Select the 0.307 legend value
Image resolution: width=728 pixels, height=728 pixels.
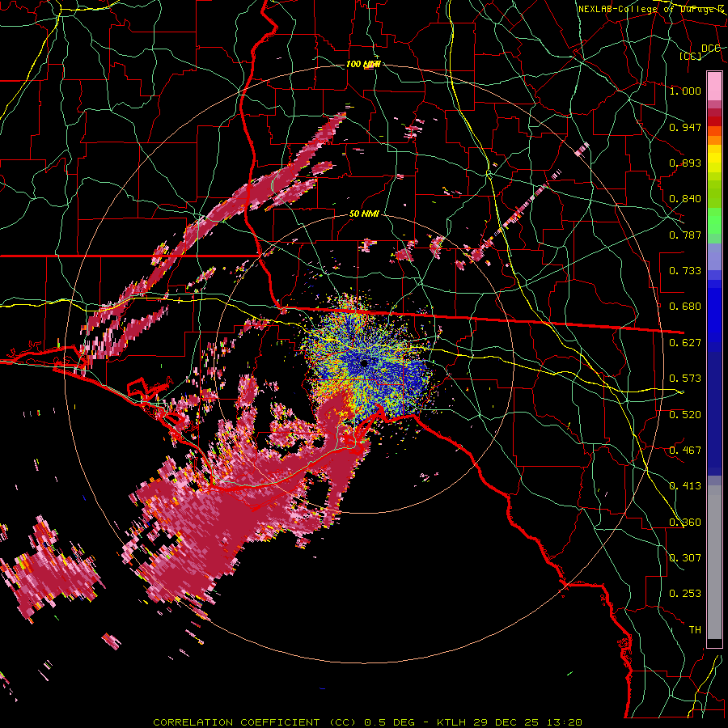pyautogui.click(x=685, y=558)
